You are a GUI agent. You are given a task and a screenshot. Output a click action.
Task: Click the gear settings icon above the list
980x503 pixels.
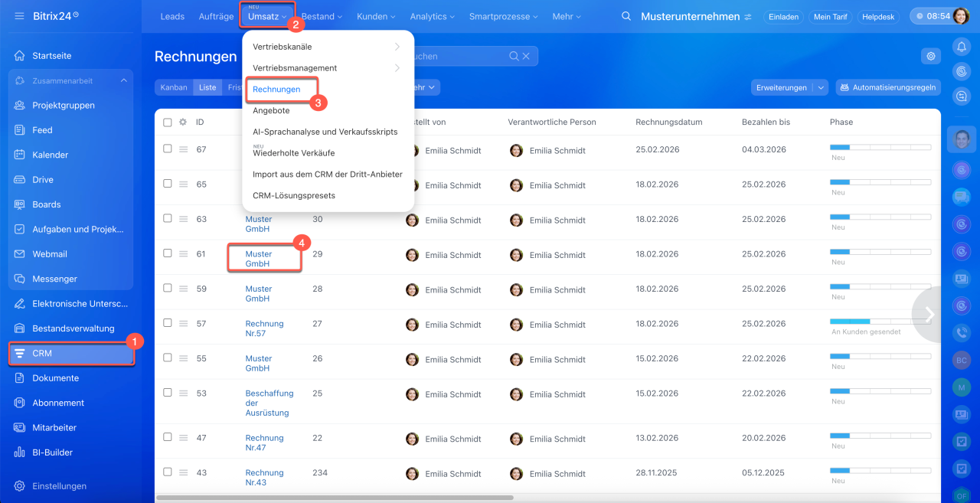(930, 56)
